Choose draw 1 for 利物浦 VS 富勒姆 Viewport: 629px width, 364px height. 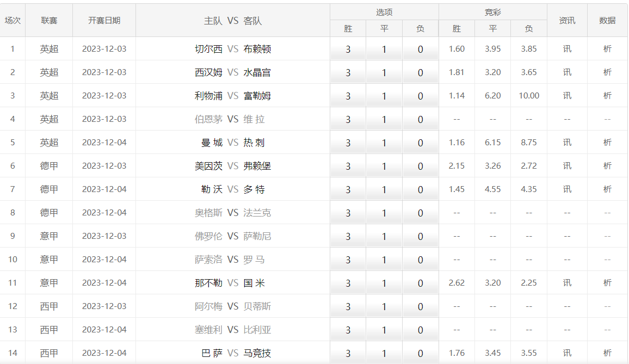[384, 96]
